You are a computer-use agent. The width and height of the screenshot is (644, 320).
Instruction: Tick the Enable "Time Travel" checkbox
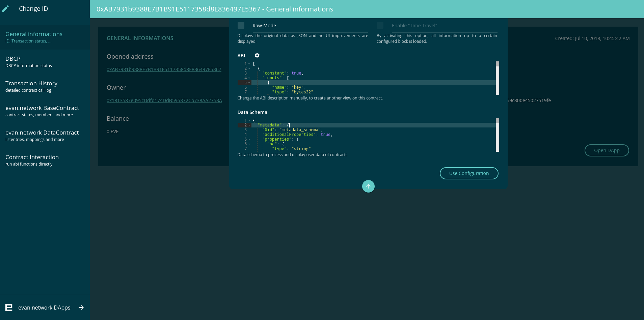pos(380,25)
